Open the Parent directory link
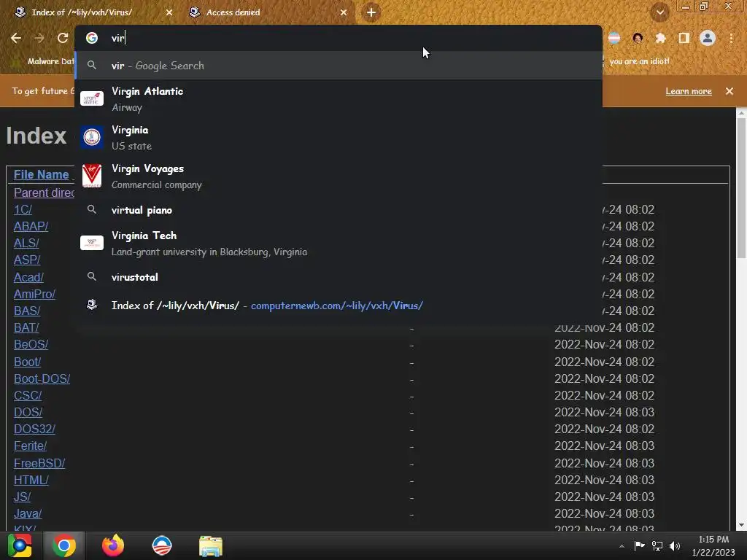747x560 pixels. click(x=44, y=192)
